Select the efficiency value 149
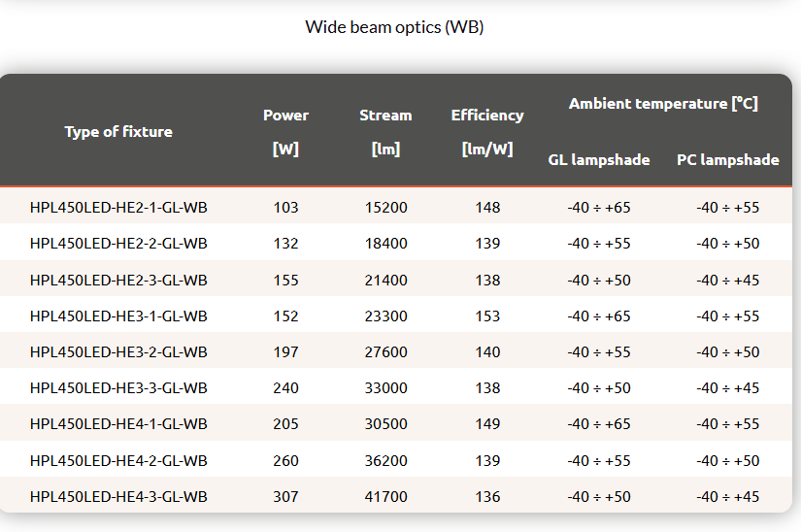Screen dimensions: 801x532 487,424
